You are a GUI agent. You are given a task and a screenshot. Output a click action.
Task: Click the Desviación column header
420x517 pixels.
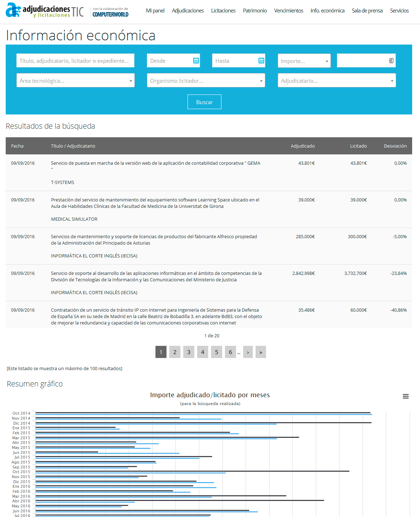coord(395,146)
